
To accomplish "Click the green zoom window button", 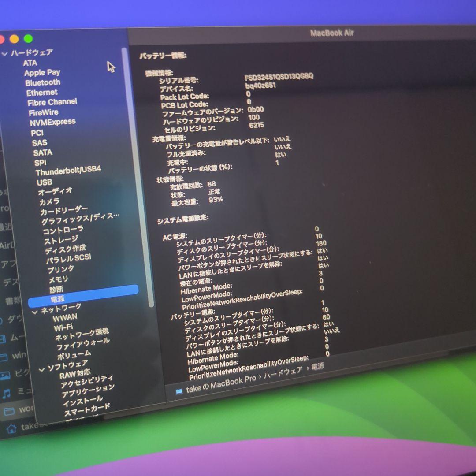I will pyautogui.click(x=28, y=39).
